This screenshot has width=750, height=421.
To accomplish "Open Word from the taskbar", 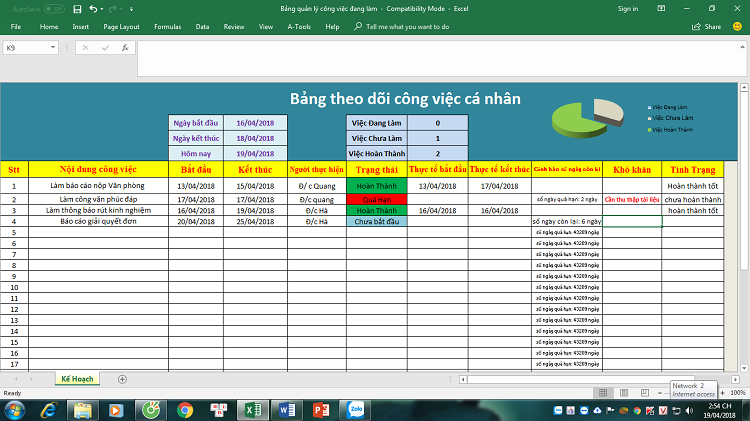I will [287, 410].
